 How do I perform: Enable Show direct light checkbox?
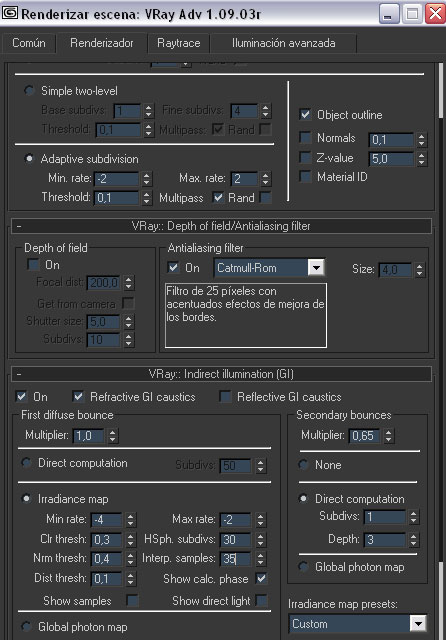[x=261, y=600]
